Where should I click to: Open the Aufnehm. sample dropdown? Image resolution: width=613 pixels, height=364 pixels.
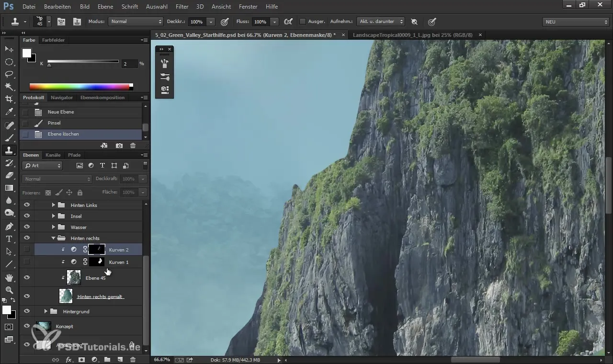[380, 22]
